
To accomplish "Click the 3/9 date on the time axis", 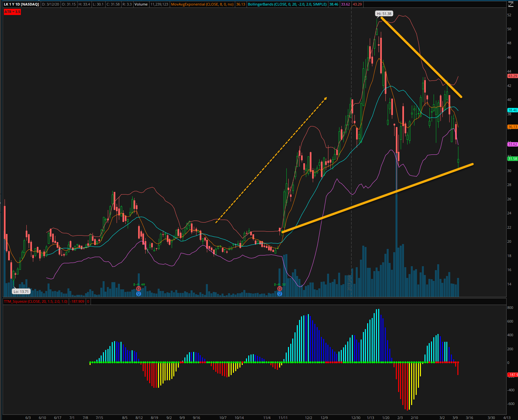I will point(455,418).
